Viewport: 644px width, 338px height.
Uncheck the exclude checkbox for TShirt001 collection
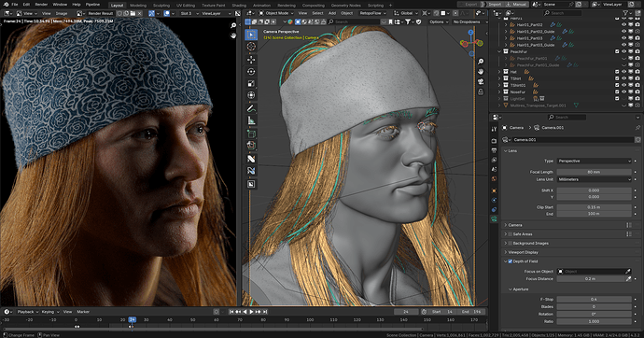617,85
